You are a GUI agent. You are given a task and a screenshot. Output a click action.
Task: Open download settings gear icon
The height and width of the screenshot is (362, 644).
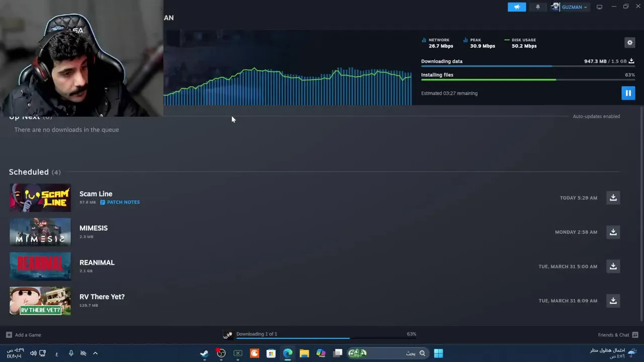click(629, 43)
